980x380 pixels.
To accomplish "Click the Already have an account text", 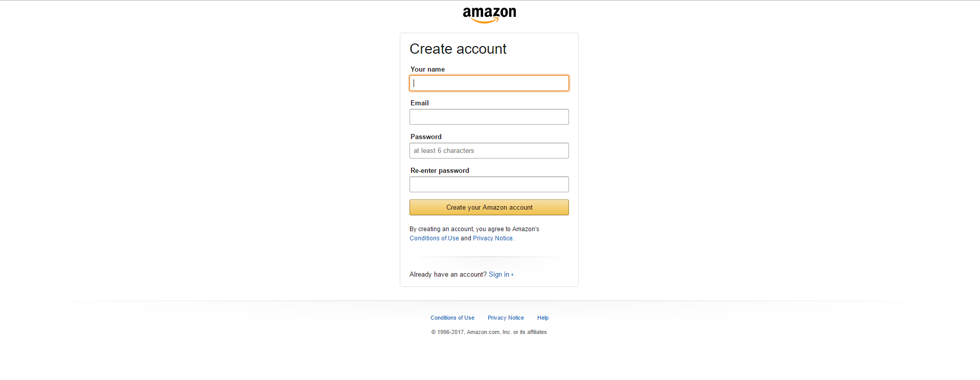I will tap(448, 275).
